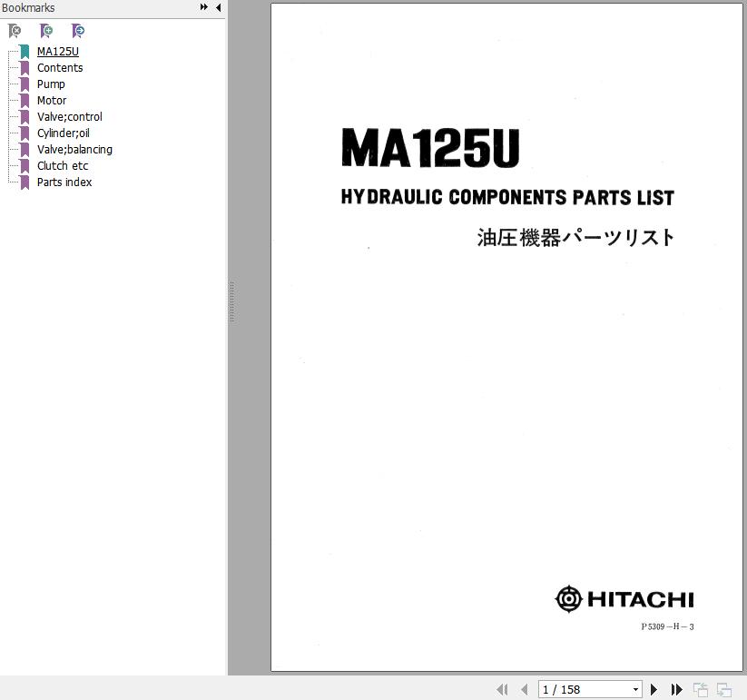
Task: Open the MA125U bookmark
Action: [x=58, y=52]
